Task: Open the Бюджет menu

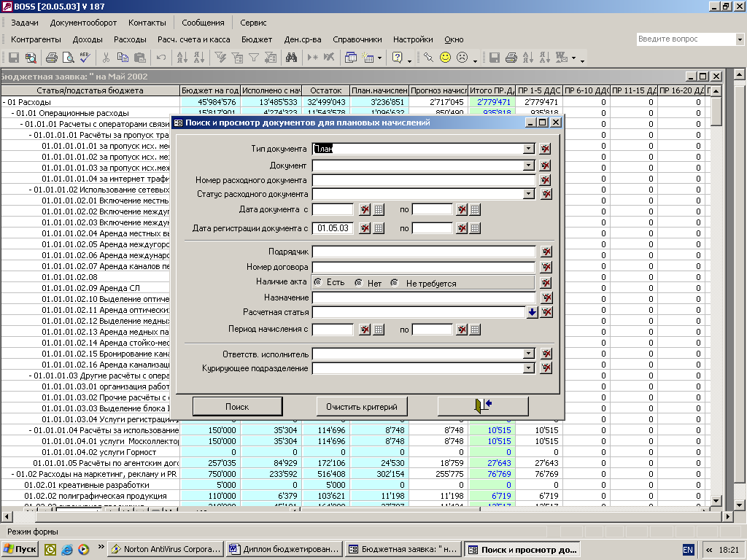Action: (x=257, y=39)
